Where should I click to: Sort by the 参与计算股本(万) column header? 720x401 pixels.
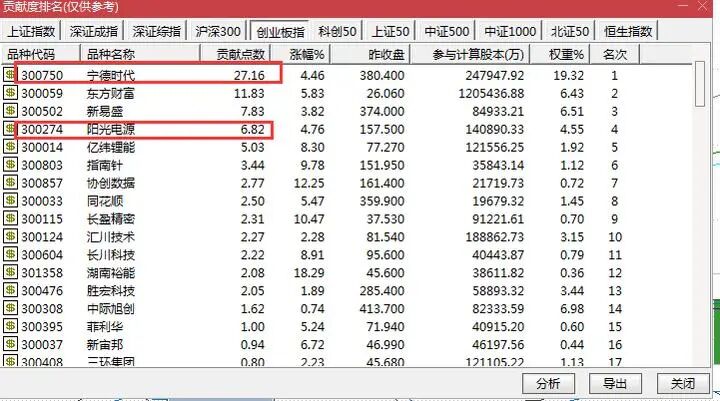[470, 54]
